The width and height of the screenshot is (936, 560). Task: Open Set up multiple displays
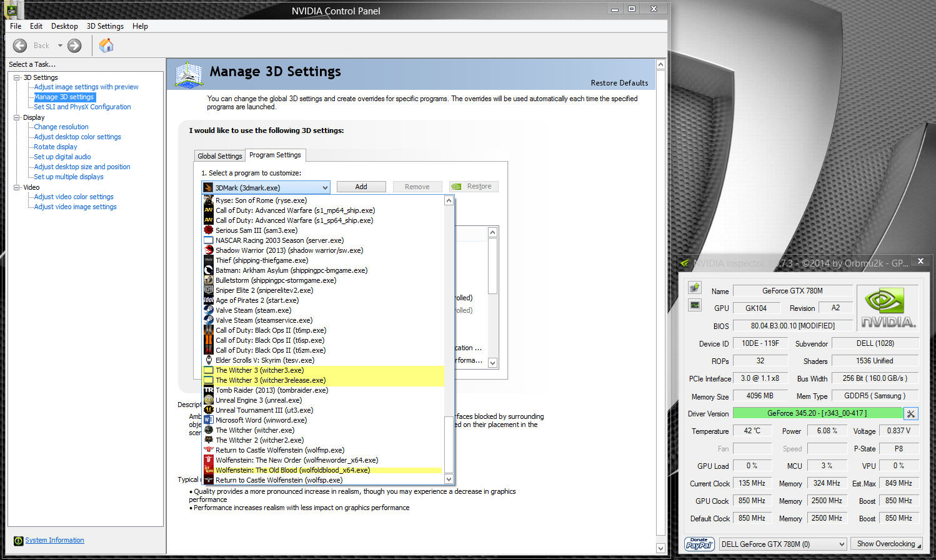[69, 177]
